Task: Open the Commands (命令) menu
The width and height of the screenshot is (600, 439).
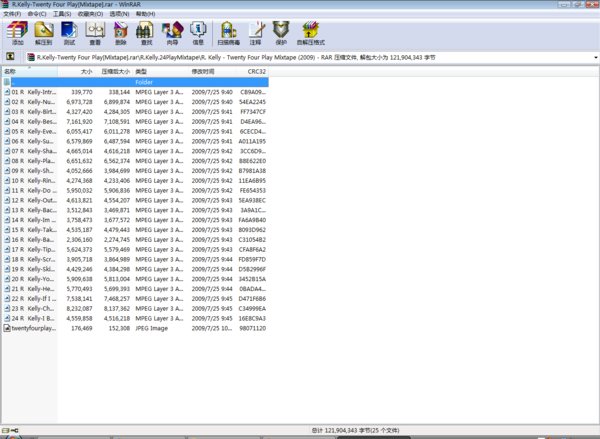Action: click(37, 14)
